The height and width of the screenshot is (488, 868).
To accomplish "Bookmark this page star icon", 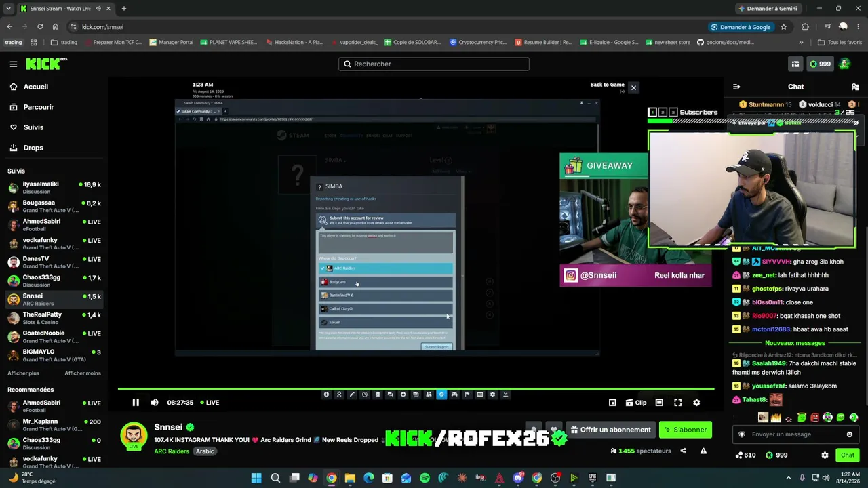I will tap(784, 27).
